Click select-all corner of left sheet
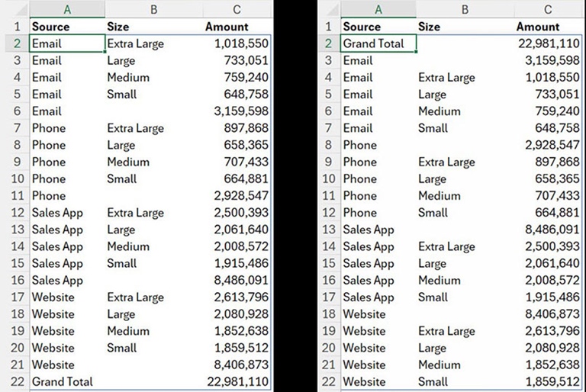The image size is (586, 392). [x=14, y=9]
